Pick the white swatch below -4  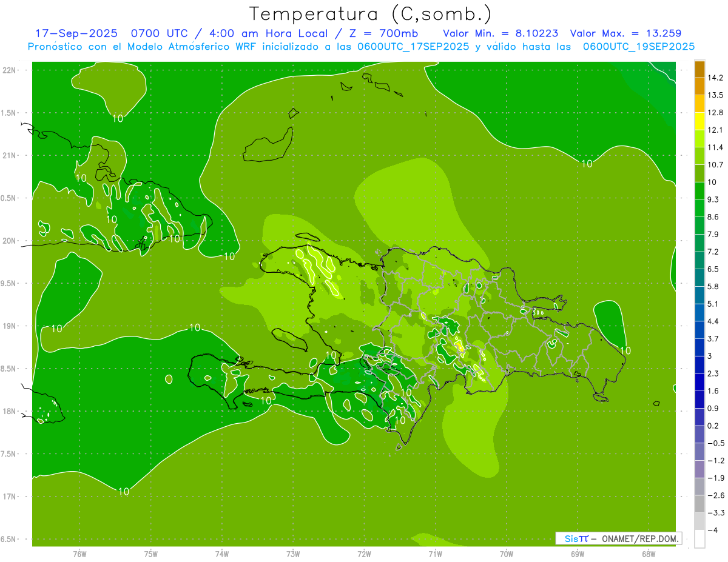click(699, 539)
